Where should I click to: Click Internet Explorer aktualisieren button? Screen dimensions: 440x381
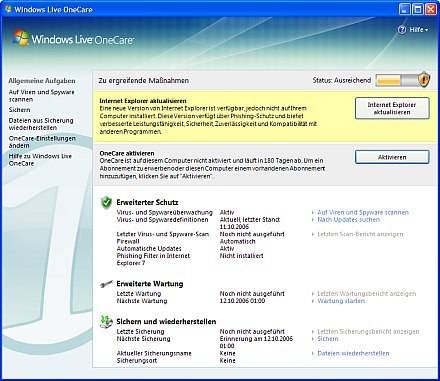tap(392, 108)
